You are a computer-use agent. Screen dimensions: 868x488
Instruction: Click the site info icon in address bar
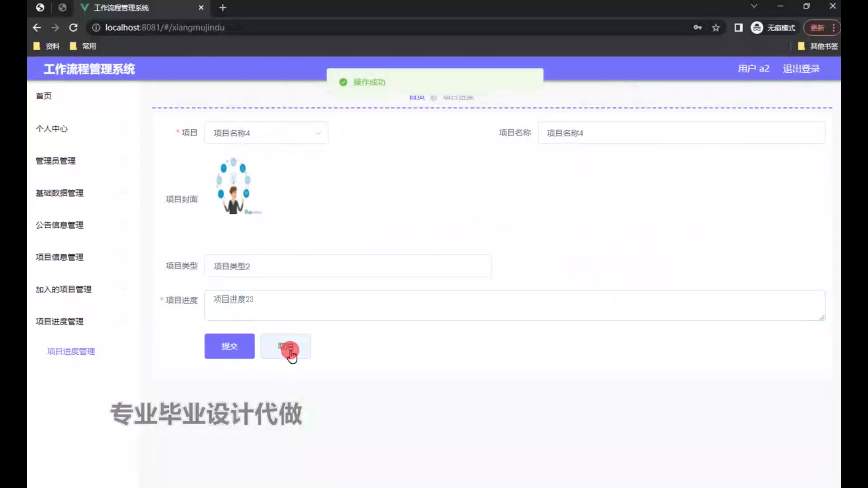click(x=96, y=28)
